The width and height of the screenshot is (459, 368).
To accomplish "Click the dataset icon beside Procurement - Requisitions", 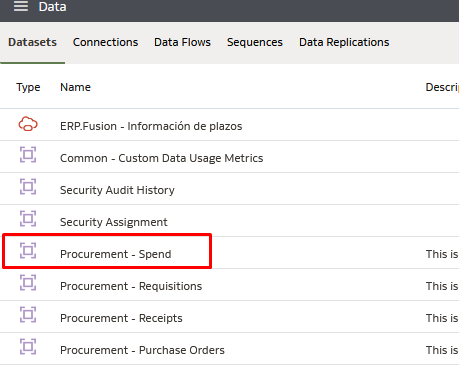I will (x=28, y=283).
